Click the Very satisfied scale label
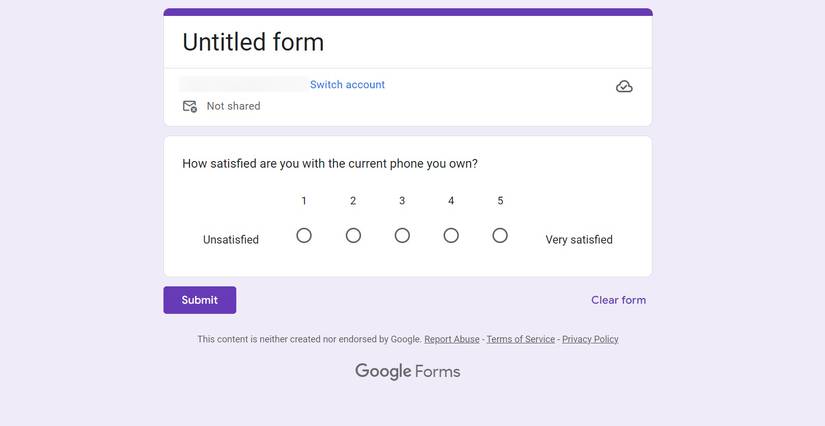Viewport: 825px width, 426px height. [579, 240]
